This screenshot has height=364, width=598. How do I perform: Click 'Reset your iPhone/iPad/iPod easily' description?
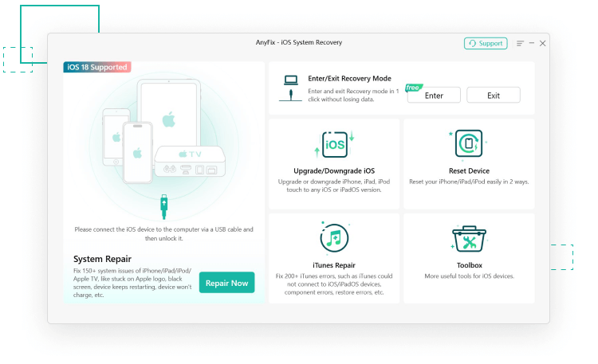point(469,182)
